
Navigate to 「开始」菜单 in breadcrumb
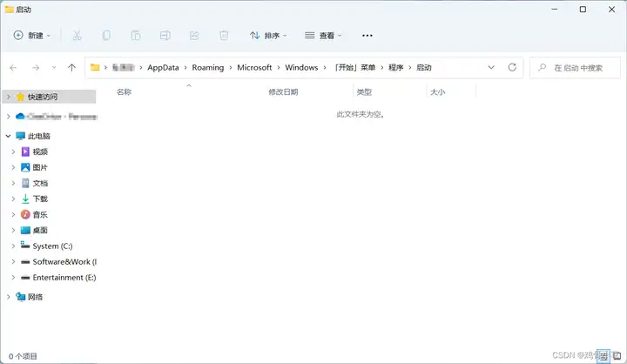(354, 68)
